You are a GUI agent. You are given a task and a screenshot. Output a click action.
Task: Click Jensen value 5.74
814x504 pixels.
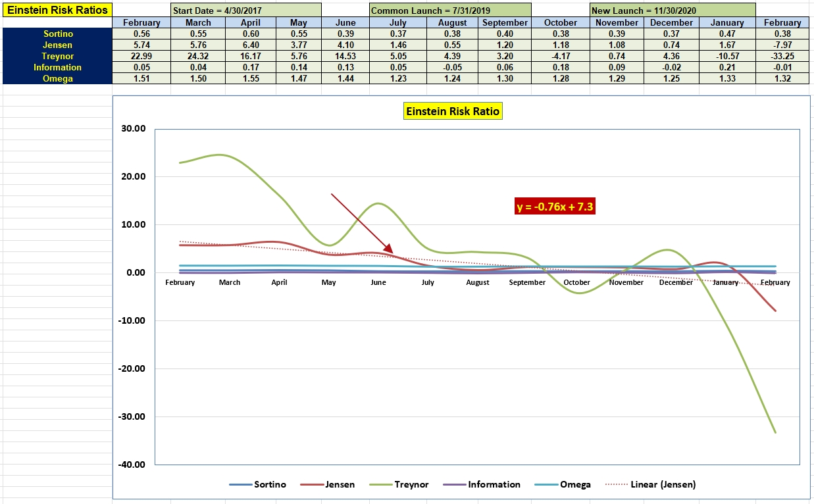point(141,45)
